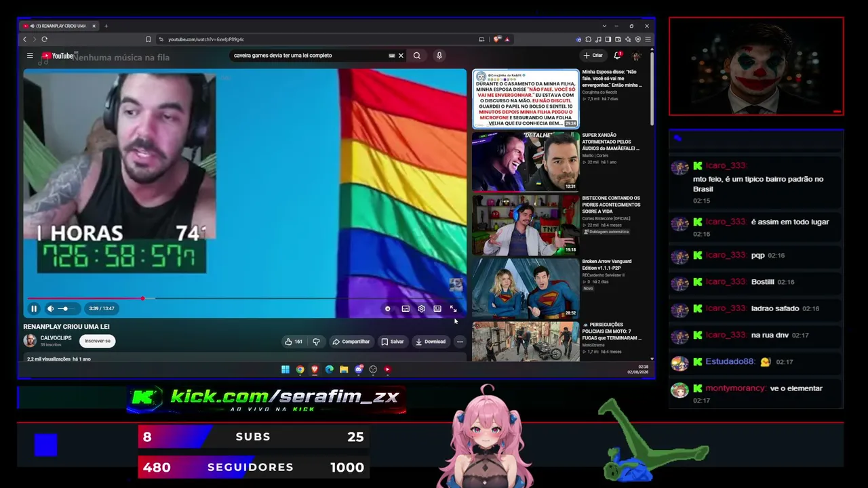Adjust the video volume slider
Viewport: 868px width, 488px height.
[x=66, y=308]
